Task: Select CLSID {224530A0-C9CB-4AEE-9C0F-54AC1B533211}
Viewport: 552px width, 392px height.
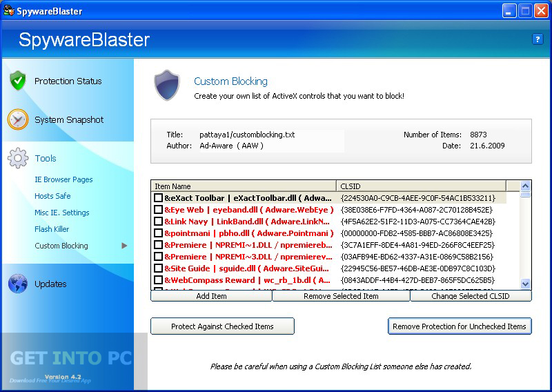Action: 418,198
